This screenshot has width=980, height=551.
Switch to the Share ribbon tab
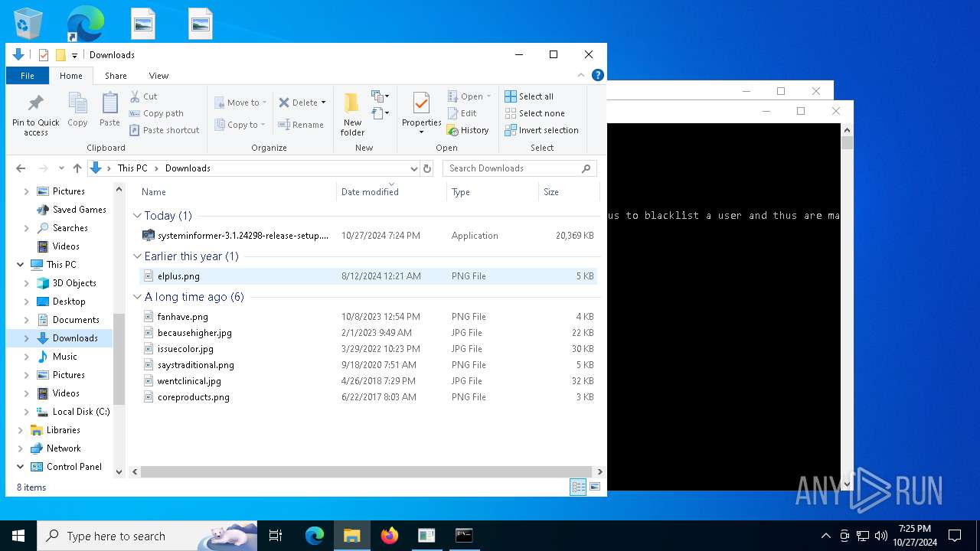point(116,76)
